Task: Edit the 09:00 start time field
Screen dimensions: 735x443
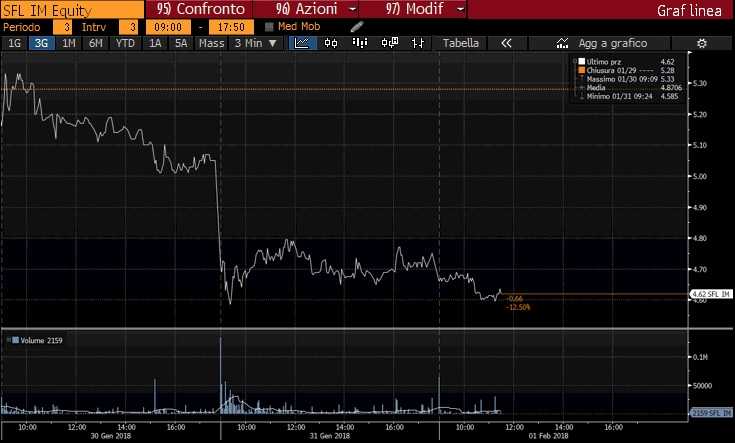Action: click(168, 27)
